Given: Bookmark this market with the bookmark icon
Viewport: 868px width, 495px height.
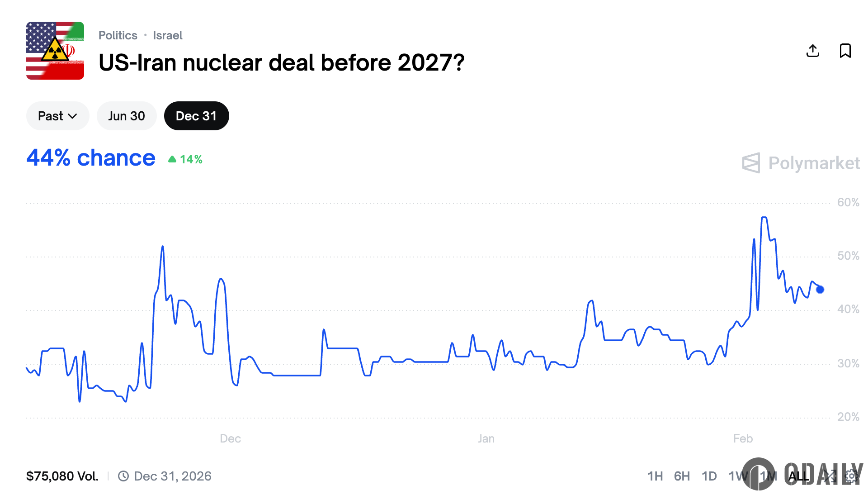Looking at the screenshot, I should coord(844,51).
